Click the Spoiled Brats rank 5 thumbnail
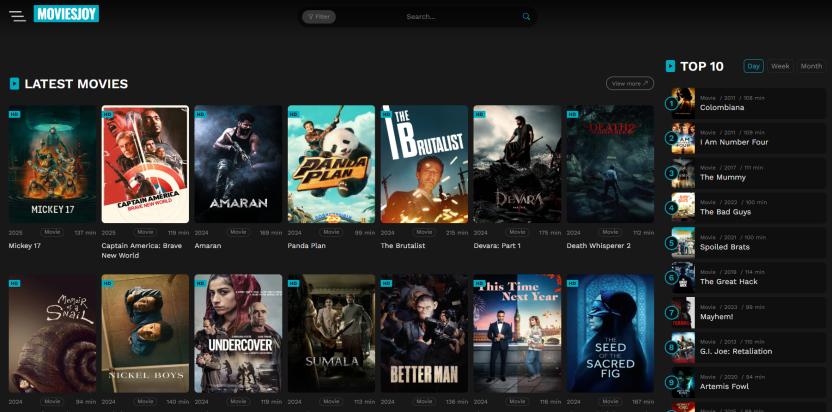832x412 pixels. pyautogui.click(x=683, y=243)
